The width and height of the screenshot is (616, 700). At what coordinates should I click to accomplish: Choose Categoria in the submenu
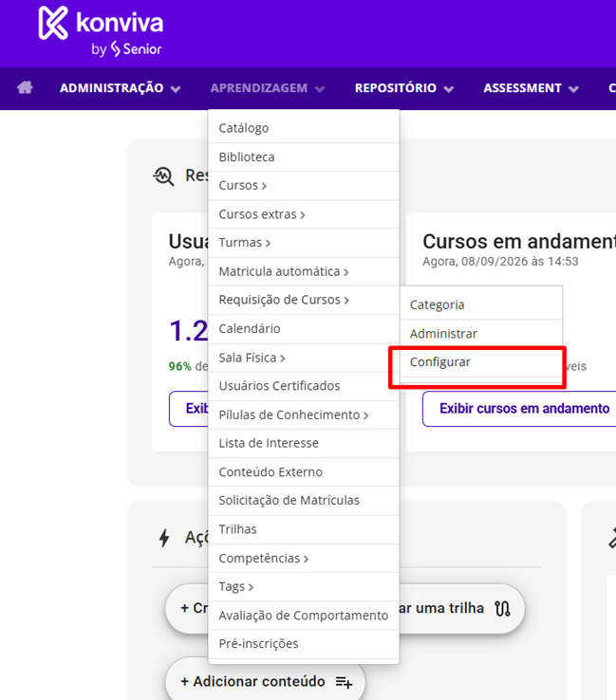click(x=481, y=304)
